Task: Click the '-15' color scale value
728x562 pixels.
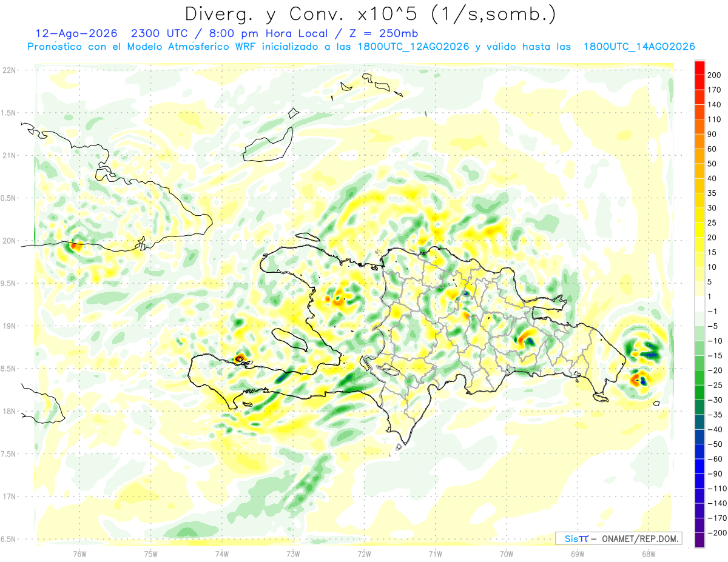Action: pos(714,356)
